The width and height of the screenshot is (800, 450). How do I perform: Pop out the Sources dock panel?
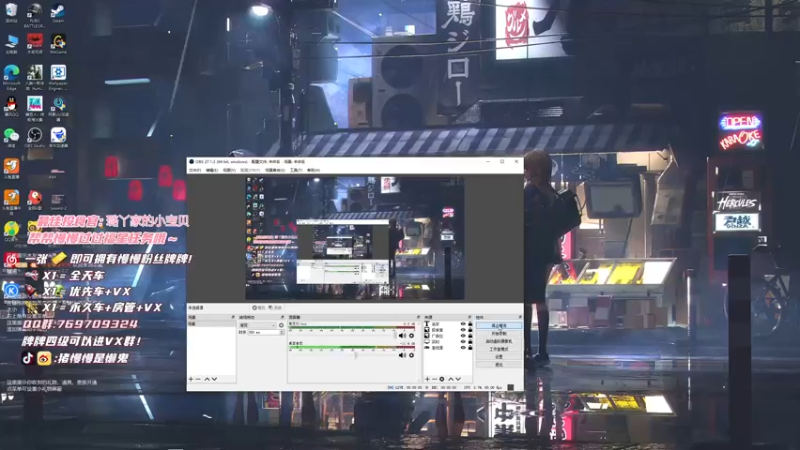click(x=470, y=317)
